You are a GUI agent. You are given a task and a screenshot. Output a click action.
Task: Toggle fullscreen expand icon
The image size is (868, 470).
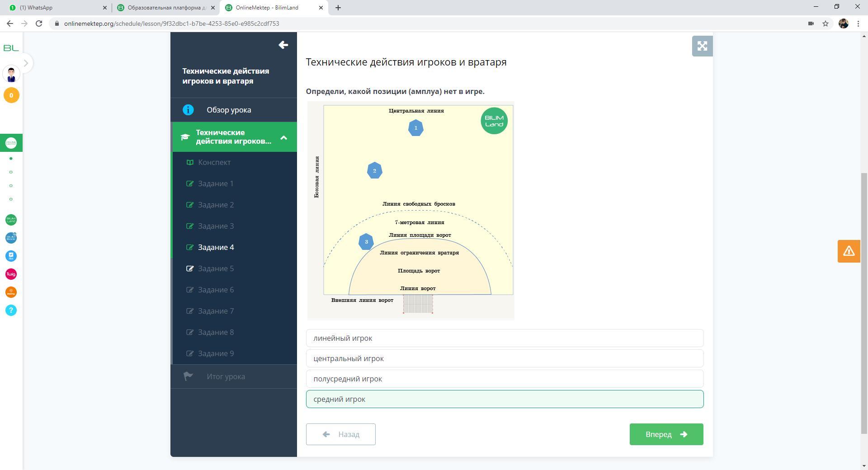click(x=702, y=46)
